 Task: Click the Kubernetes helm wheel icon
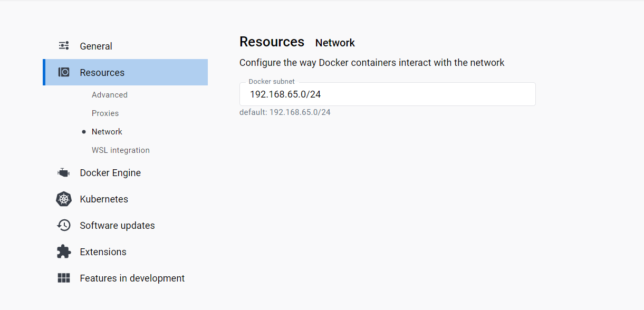pos(64,199)
